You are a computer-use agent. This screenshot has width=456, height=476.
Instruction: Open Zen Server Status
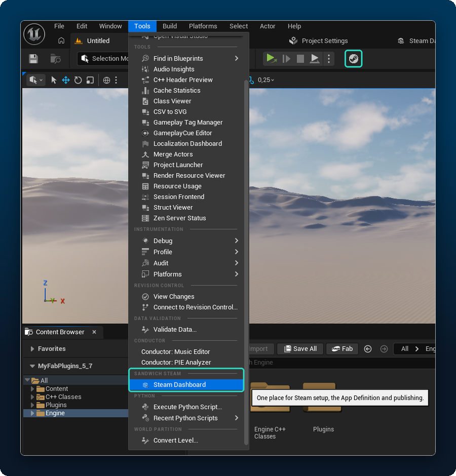coord(188,218)
